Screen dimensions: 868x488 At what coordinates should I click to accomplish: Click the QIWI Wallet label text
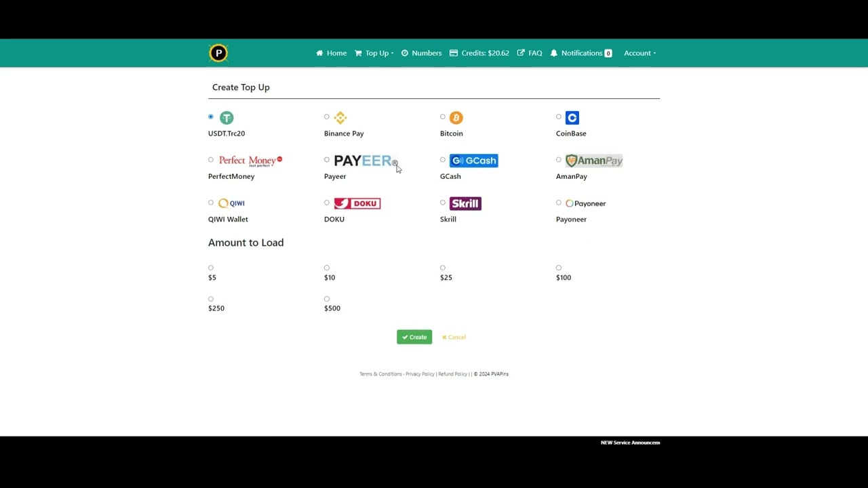click(228, 219)
